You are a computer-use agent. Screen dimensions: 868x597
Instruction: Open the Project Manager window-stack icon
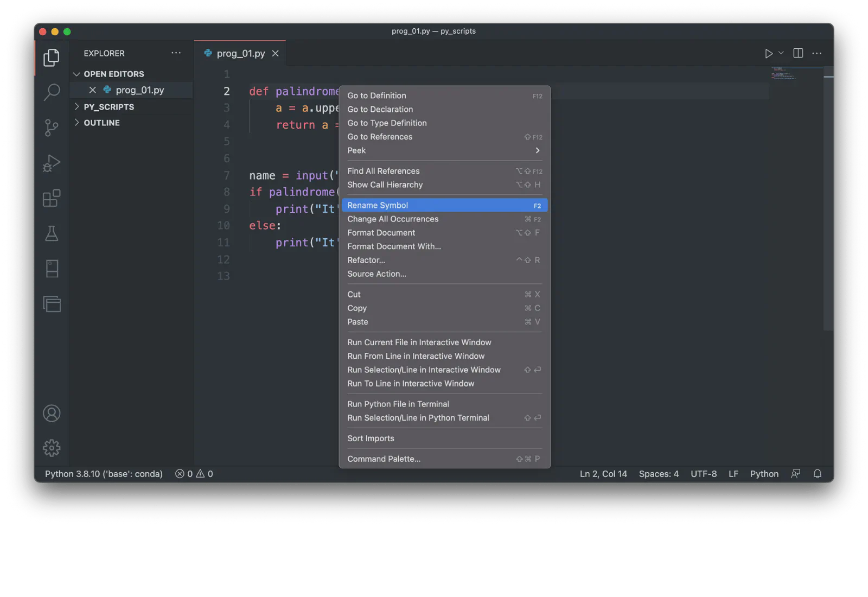pyautogui.click(x=52, y=304)
